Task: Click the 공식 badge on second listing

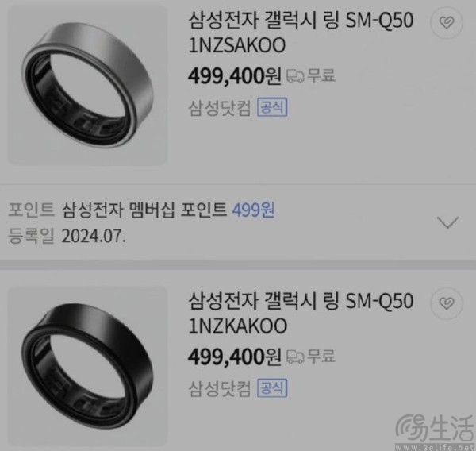Action: (x=272, y=387)
